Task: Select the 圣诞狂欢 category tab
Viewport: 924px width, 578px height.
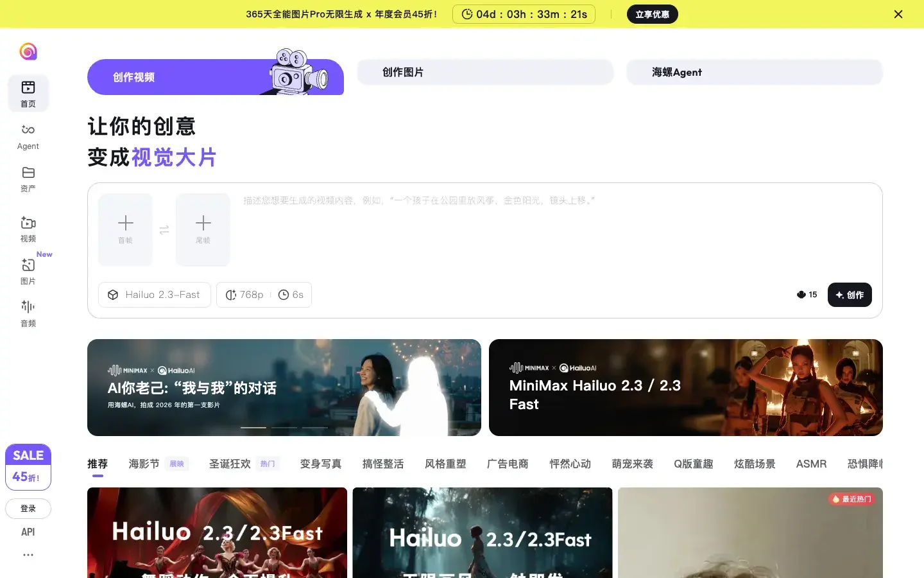Action: 230,464
